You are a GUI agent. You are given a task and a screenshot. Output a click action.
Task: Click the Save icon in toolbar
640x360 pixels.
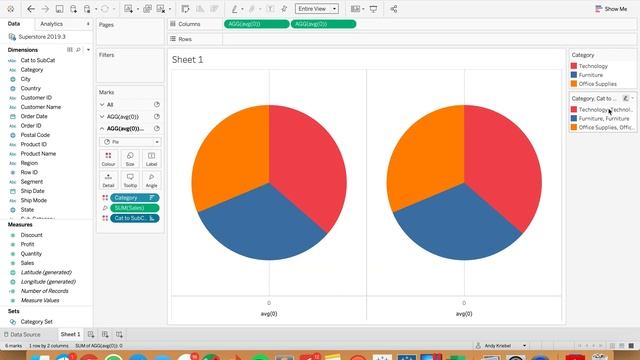(x=59, y=9)
